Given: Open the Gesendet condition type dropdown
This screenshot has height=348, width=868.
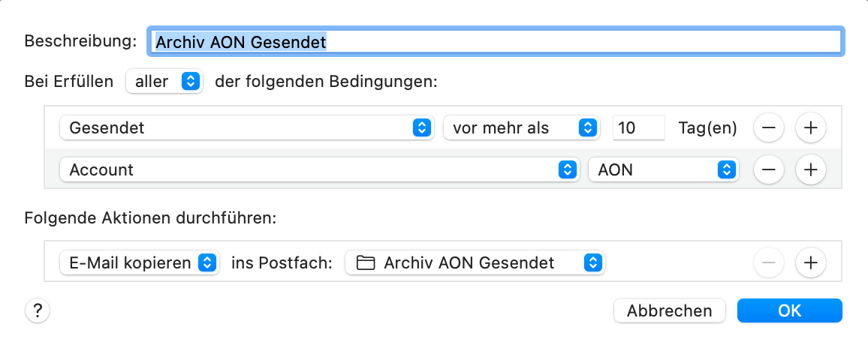Looking at the screenshot, I should tap(247, 128).
